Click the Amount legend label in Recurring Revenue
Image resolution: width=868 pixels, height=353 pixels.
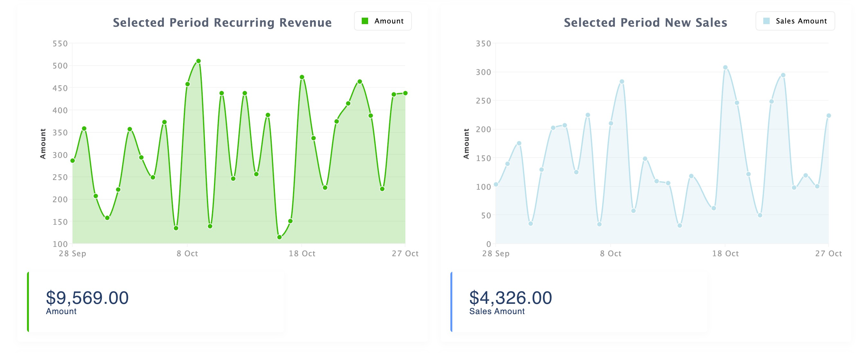(389, 21)
